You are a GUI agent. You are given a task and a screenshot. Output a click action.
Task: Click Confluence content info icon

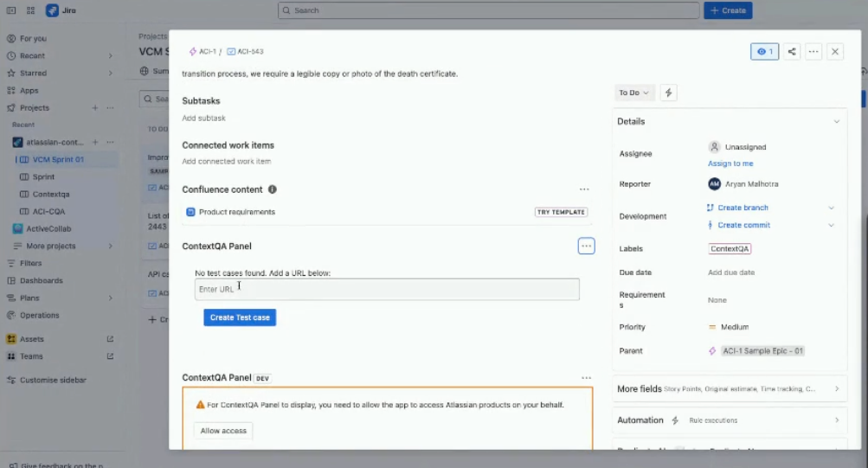click(273, 189)
